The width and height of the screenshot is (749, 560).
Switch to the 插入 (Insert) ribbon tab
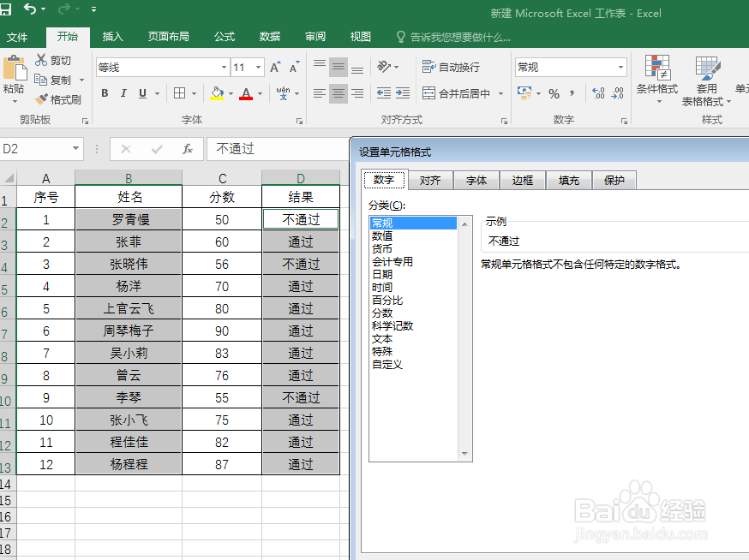tap(113, 37)
